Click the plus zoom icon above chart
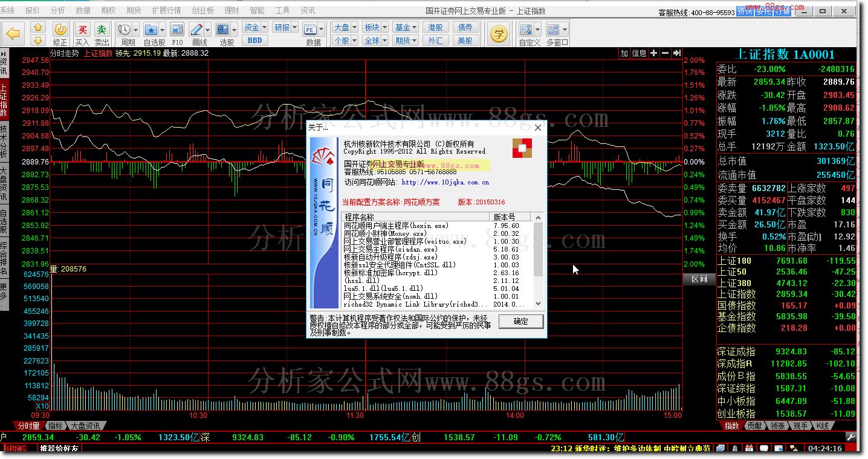Screen dimensions: 868x459 tap(653, 53)
